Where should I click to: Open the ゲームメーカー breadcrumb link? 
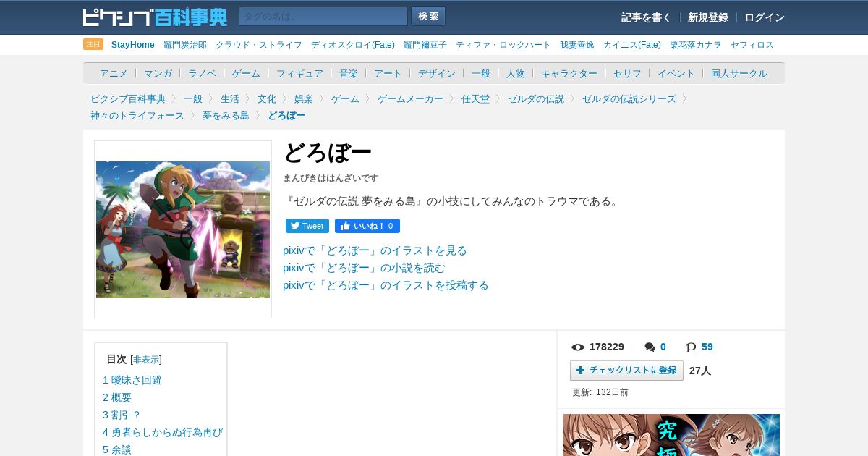[x=410, y=98]
